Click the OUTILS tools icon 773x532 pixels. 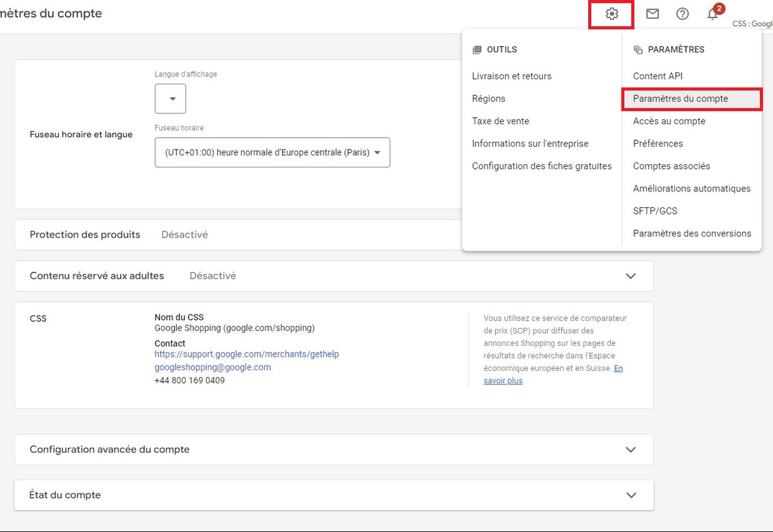point(477,49)
